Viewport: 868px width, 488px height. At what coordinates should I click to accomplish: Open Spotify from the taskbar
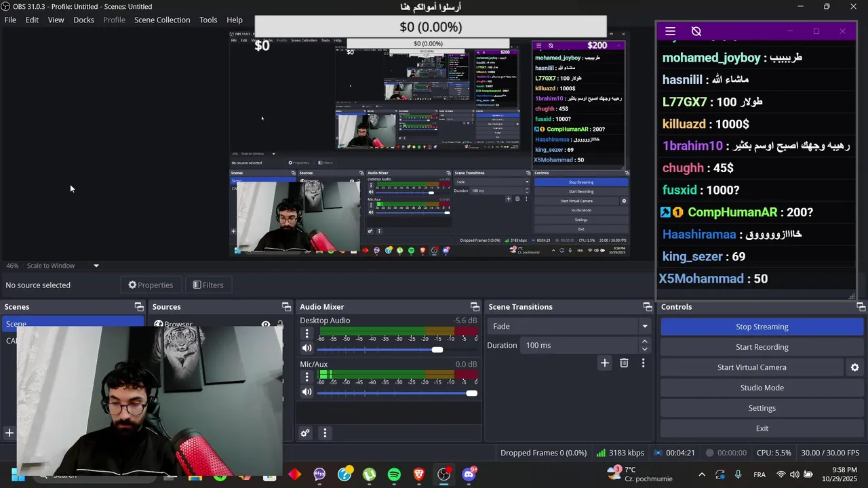(x=394, y=474)
